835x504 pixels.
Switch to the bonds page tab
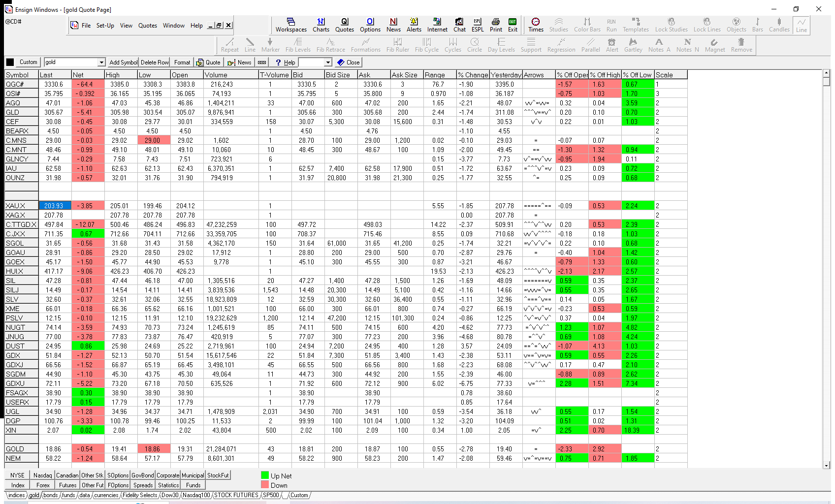[51, 495]
